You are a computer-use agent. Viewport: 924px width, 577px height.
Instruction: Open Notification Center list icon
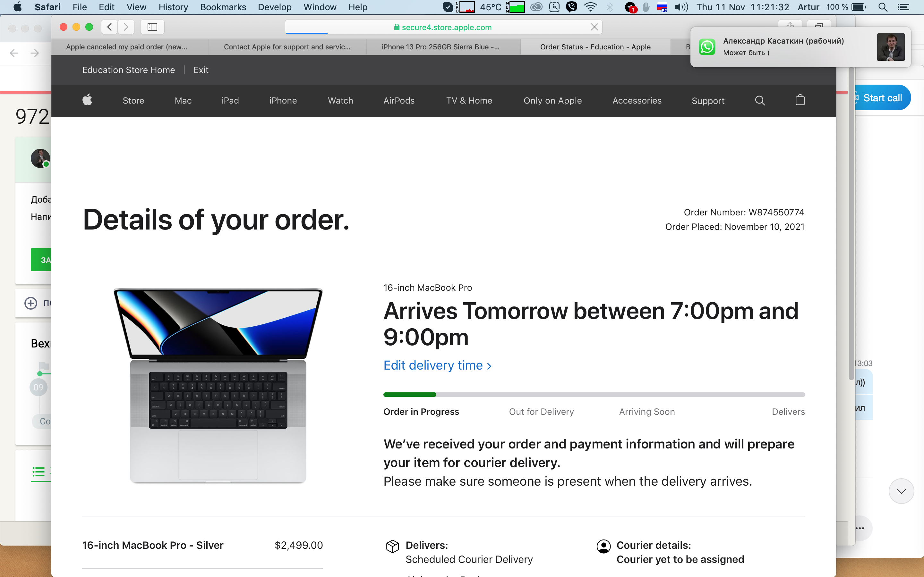(903, 7)
